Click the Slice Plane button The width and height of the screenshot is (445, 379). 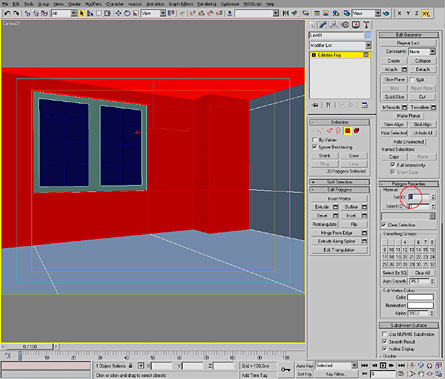pos(394,80)
